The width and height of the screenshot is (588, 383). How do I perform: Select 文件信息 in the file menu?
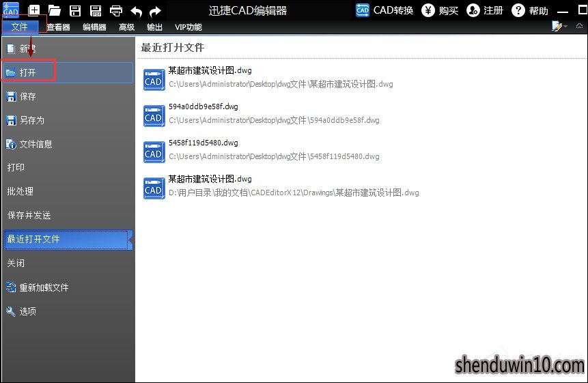point(68,144)
